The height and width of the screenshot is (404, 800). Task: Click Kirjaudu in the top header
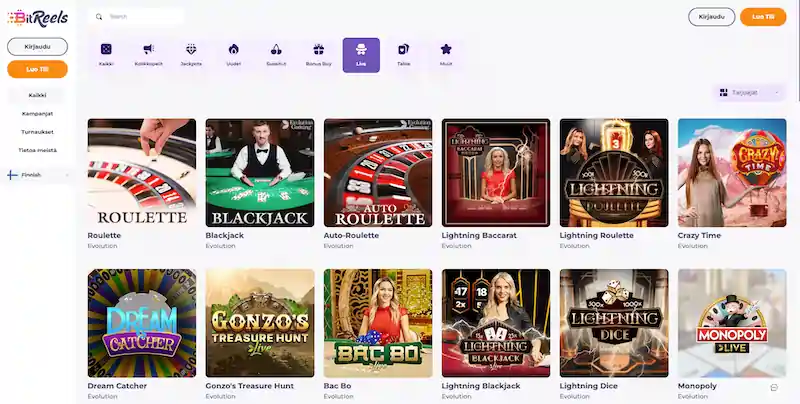[712, 17]
